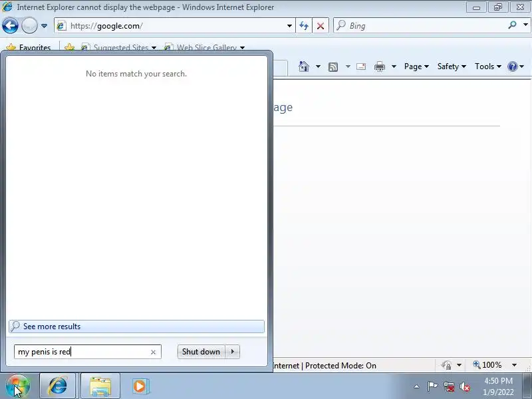Click the Refresh page icon
This screenshot has height=399, width=532.
pyautogui.click(x=304, y=26)
